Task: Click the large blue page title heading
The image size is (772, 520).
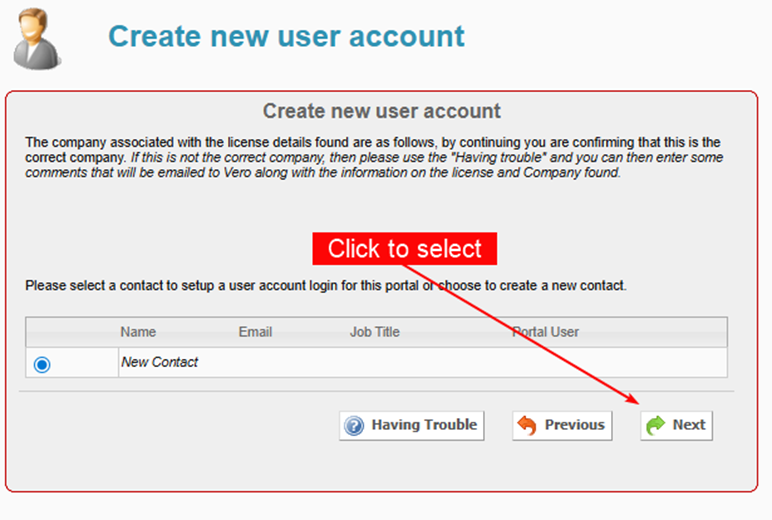Action: [x=286, y=36]
